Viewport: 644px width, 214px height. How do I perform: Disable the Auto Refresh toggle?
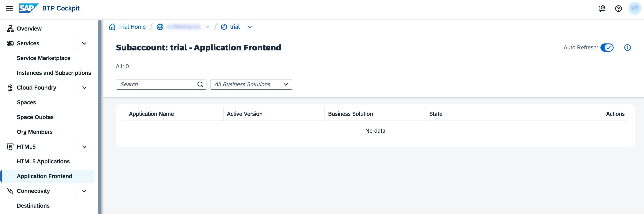pos(607,47)
